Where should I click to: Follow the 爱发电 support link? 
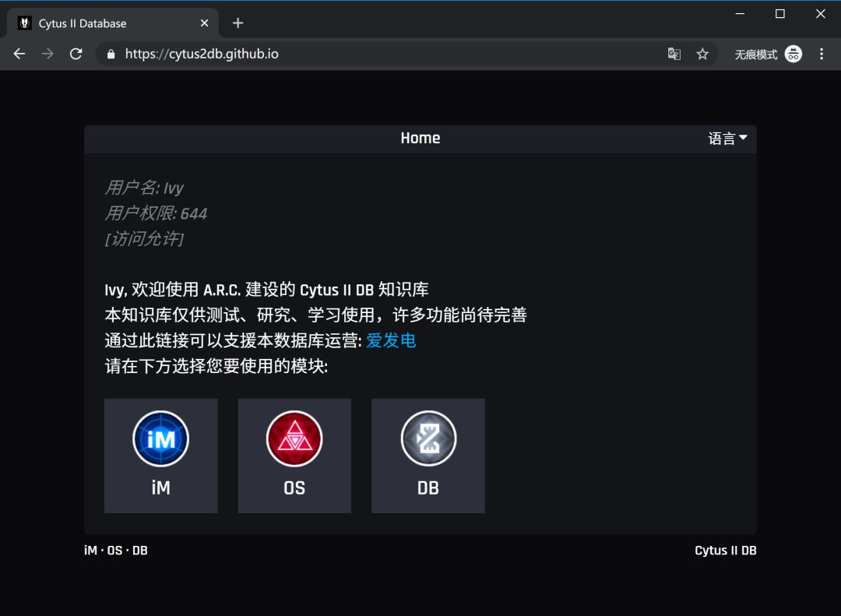[391, 341]
